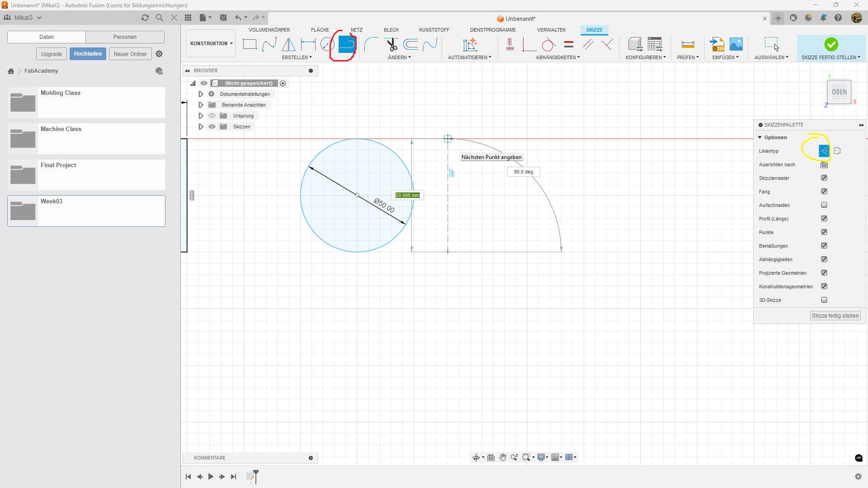Screen dimensions: 868x488
Task: Select the sketch dimension tool
Action: click(x=308, y=44)
